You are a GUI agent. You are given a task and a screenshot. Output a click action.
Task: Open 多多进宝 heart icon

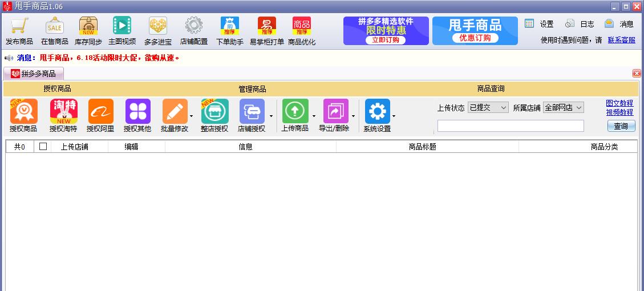tap(158, 26)
